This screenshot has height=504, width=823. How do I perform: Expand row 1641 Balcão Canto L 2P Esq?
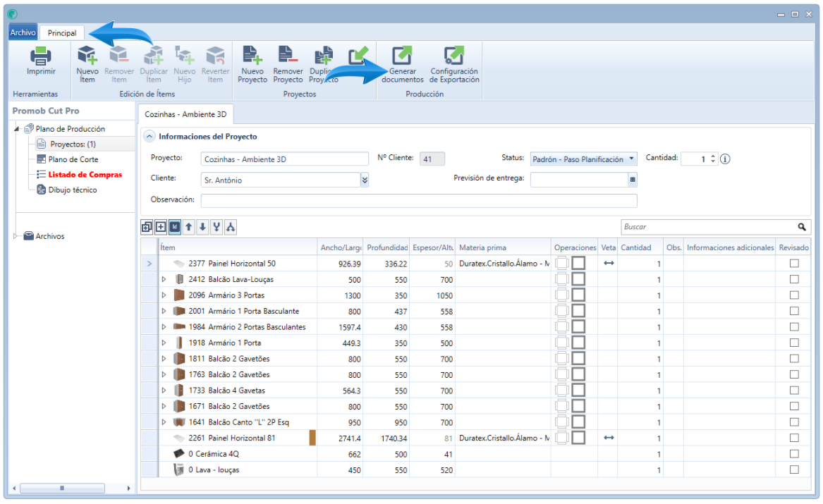pyautogui.click(x=164, y=422)
